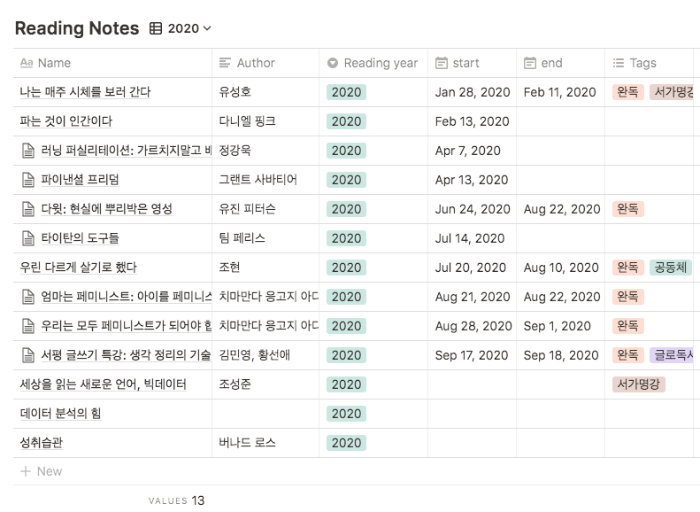Viewport: 700px width, 512px height.
Task: Click page icon of 다윗: 현실에 뿌리박은 영성
Action: [x=28, y=209]
